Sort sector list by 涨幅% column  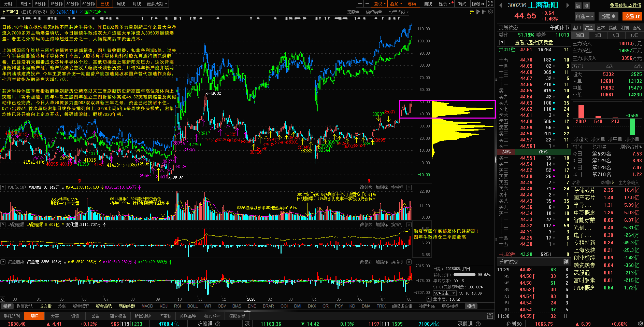point(607,182)
